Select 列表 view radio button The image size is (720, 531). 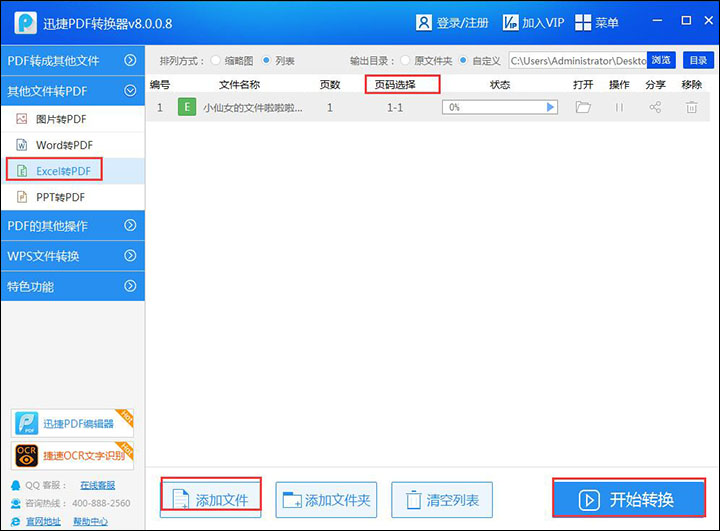point(266,61)
